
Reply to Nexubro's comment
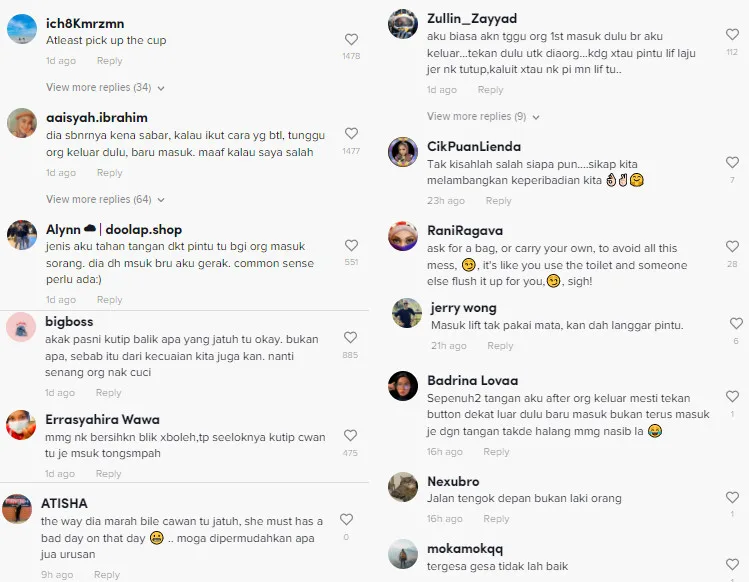point(496,519)
